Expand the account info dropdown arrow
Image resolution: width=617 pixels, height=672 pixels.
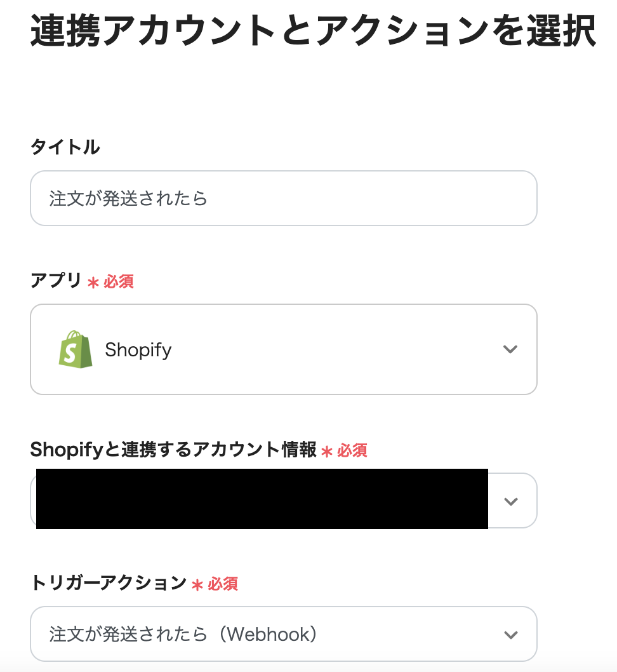510,501
